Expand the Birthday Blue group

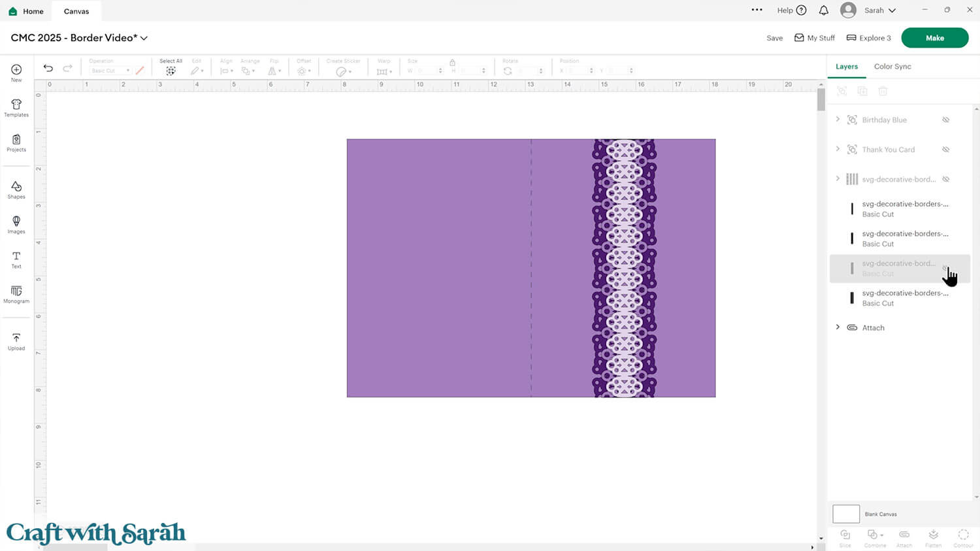(x=838, y=119)
